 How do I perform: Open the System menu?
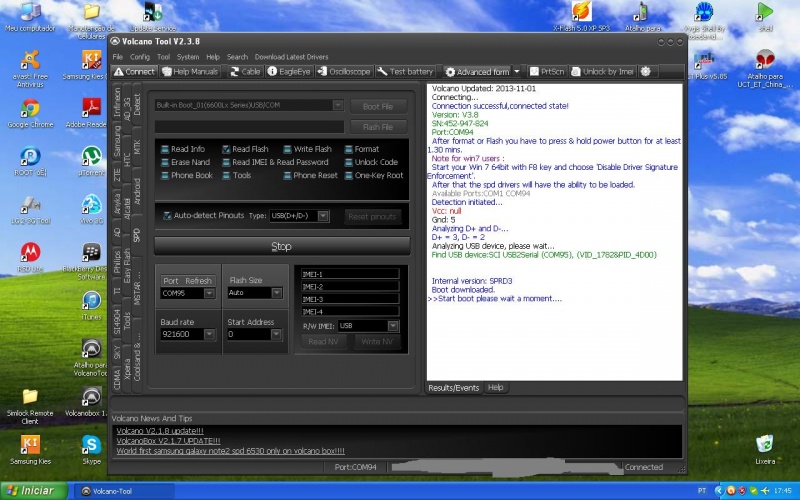tap(188, 57)
